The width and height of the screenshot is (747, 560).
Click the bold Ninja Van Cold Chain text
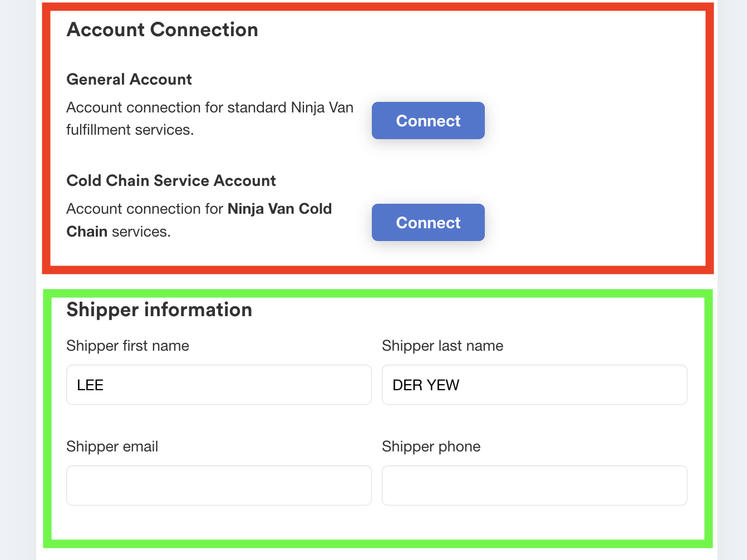point(199,220)
